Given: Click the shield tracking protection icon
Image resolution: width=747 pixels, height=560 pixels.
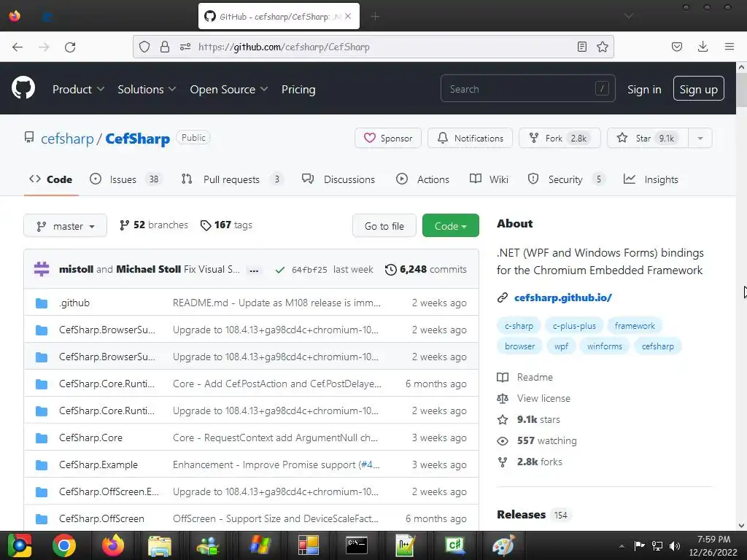Looking at the screenshot, I should point(144,47).
